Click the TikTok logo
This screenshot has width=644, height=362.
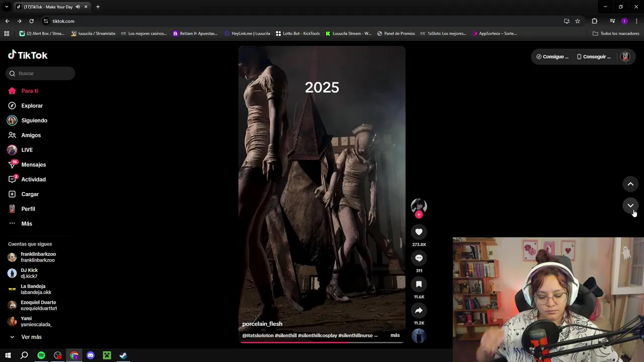28,55
